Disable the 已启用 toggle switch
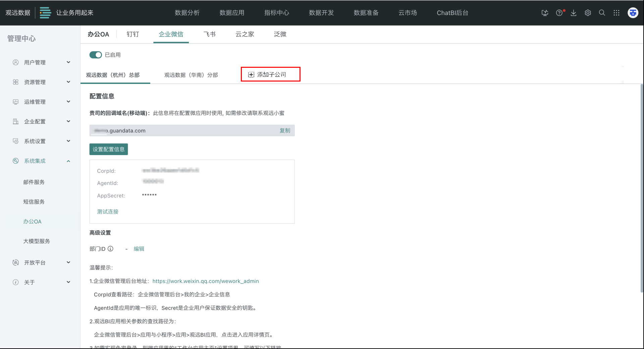 (x=96, y=55)
